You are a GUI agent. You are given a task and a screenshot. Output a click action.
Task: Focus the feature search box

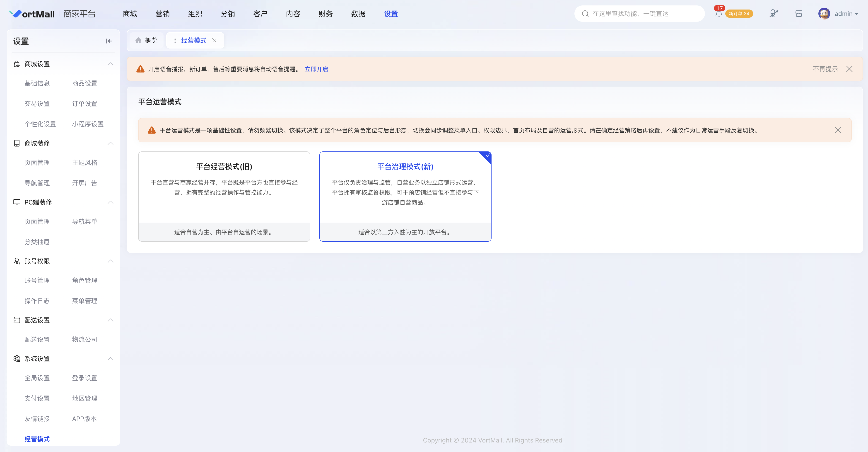pos(639,14)
